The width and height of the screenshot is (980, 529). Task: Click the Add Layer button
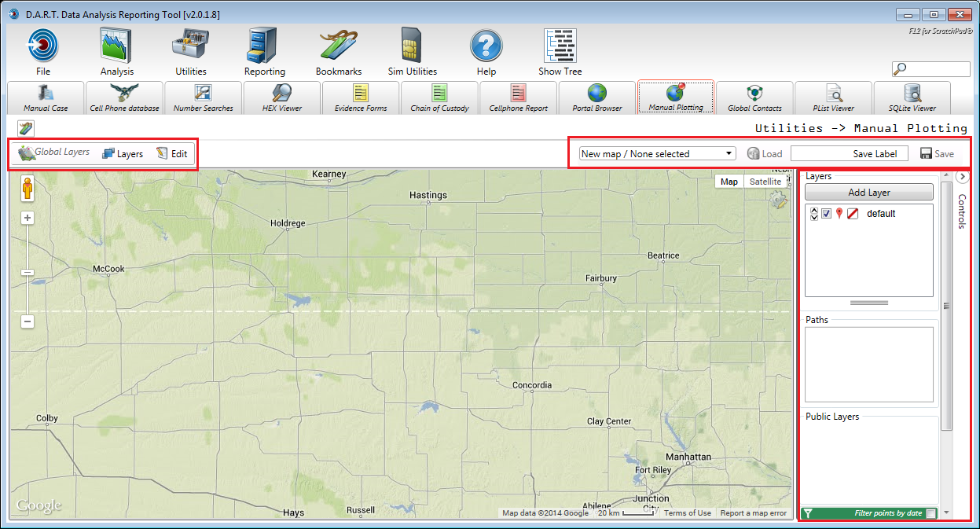click(868, 192)
